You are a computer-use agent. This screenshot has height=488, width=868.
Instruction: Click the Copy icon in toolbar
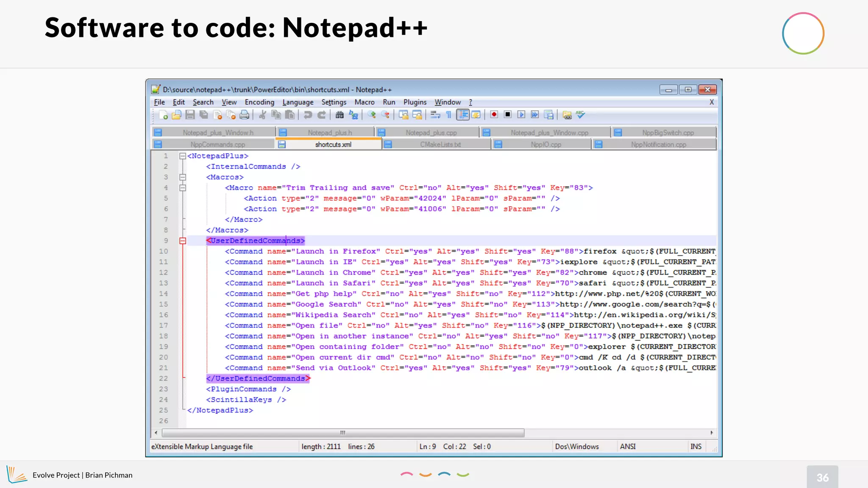coord(276,115)
